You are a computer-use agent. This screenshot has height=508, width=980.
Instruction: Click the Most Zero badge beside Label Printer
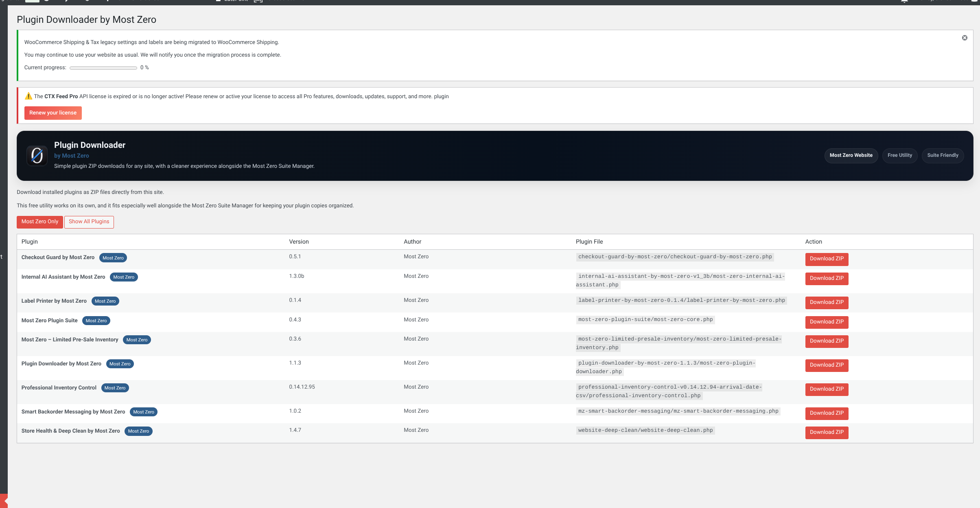pos(105,301)
